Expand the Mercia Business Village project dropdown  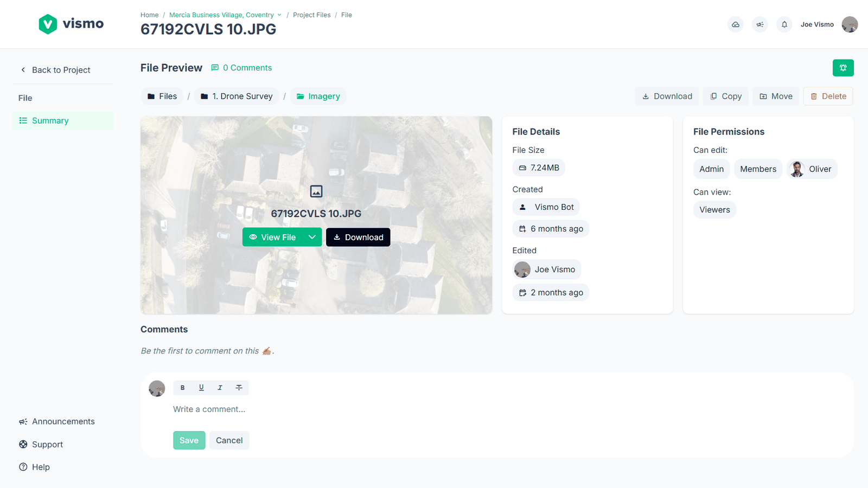click(279, 15)
